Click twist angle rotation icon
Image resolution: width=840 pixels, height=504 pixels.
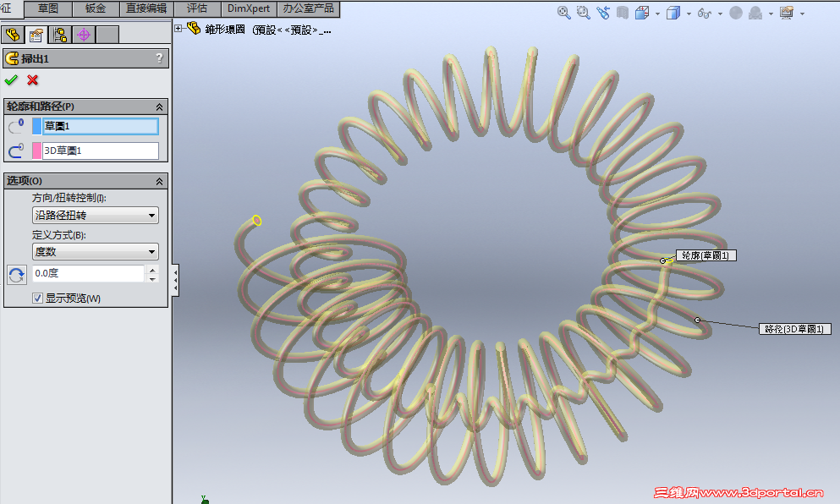(17, 275)
